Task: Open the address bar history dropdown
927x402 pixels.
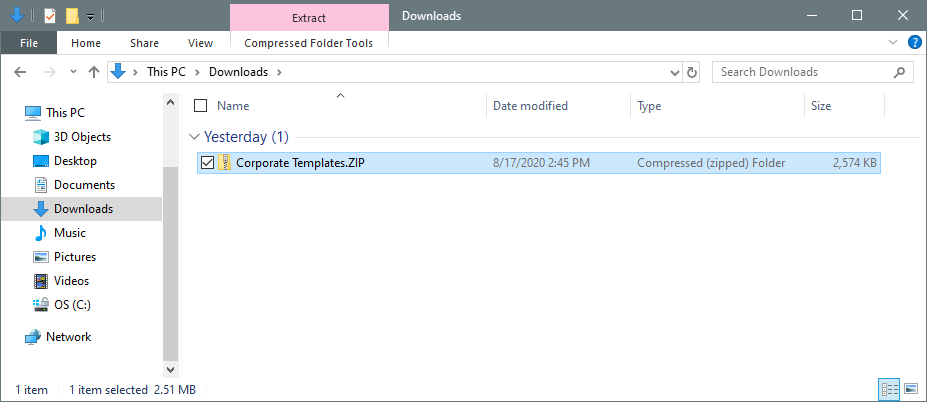Action: point(675,73)
